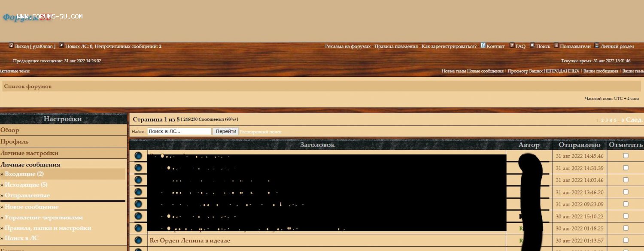Open the Re: Орден Ленина в идеале message
The width and height of the screenshot is (644, 251).
click(189, 241)
